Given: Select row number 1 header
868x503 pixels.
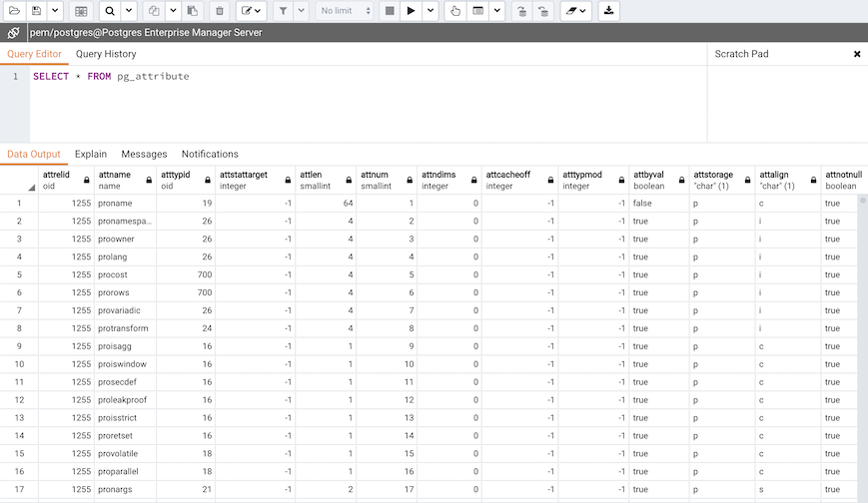Looking at the screenshot, I should pos(19,203).
